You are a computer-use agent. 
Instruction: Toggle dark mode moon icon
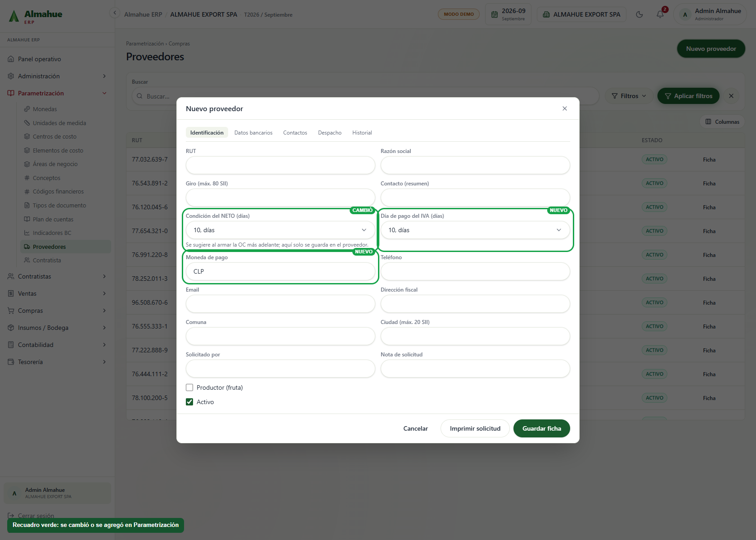tap(639, 14)
